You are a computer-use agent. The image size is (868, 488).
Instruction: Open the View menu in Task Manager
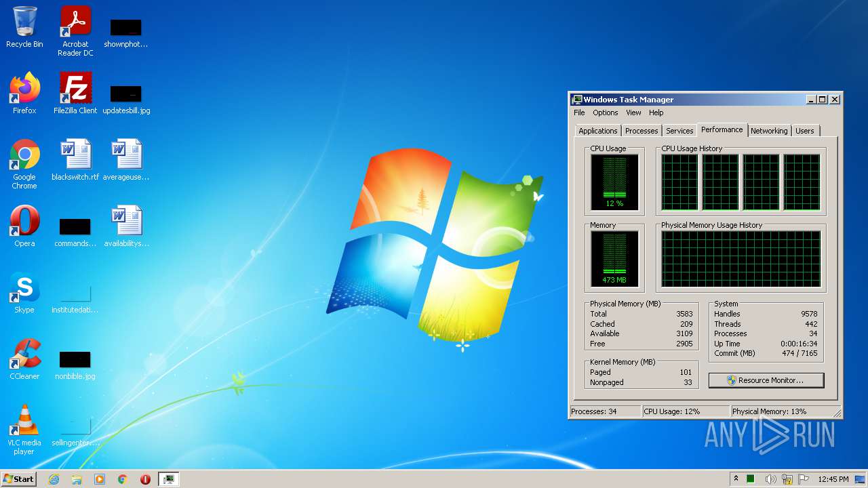[x=633, y=113]
